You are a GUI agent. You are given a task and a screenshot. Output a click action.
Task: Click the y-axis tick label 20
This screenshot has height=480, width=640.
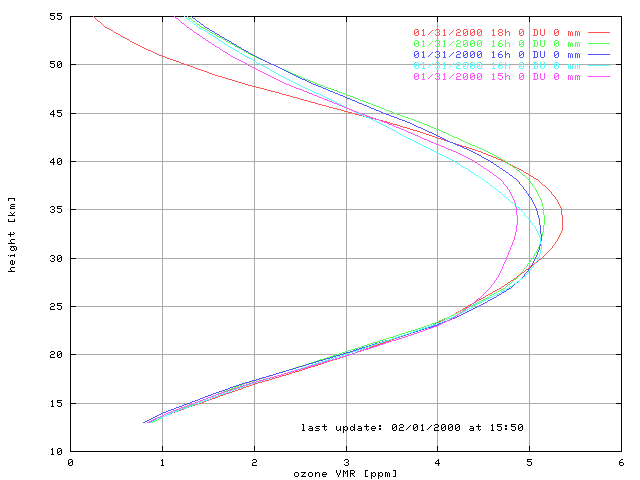[x=56, y=354]
